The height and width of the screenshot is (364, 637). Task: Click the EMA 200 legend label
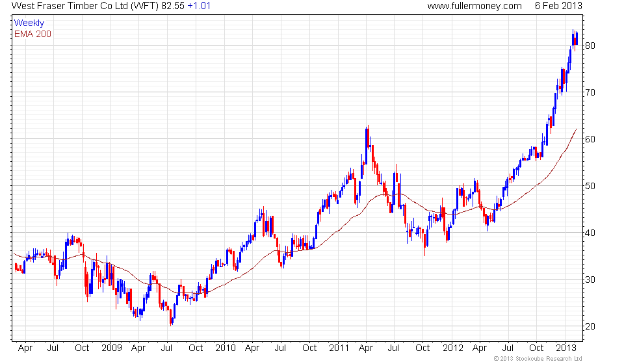(x=32, y=34)
